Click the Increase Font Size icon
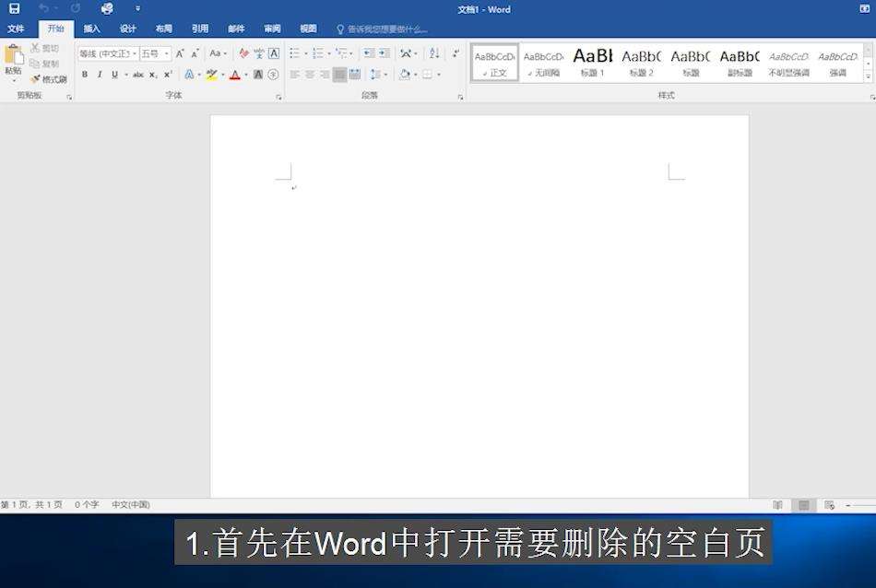 pos(180,53)
